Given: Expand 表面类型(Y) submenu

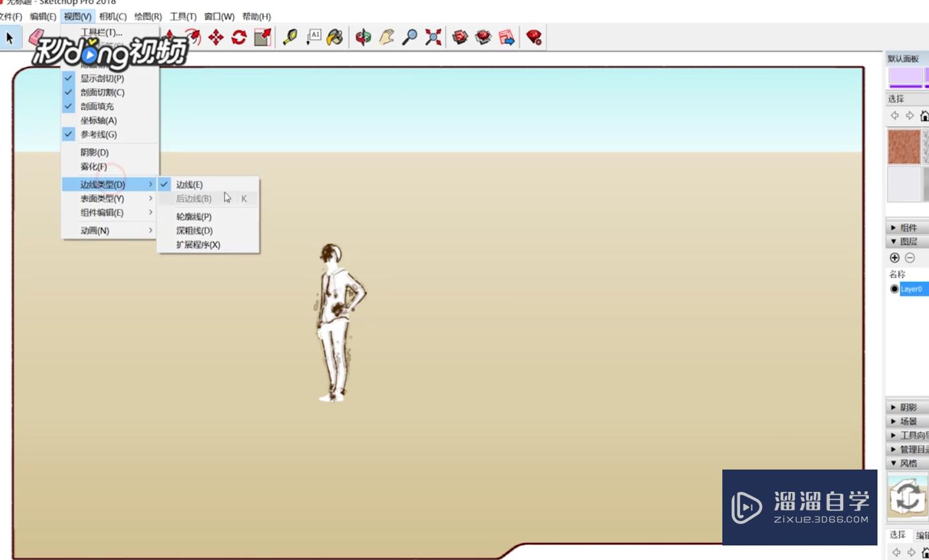Looking at the screenshot, I should [110, 198].
